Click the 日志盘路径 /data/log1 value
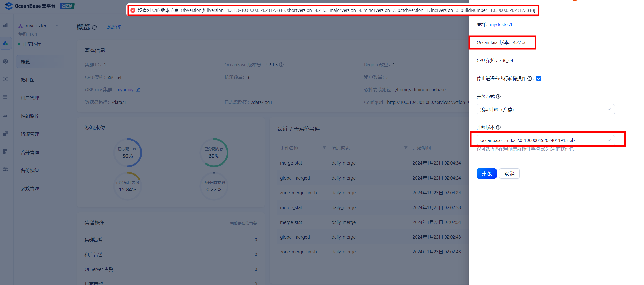644x285 pixels. 262,102
